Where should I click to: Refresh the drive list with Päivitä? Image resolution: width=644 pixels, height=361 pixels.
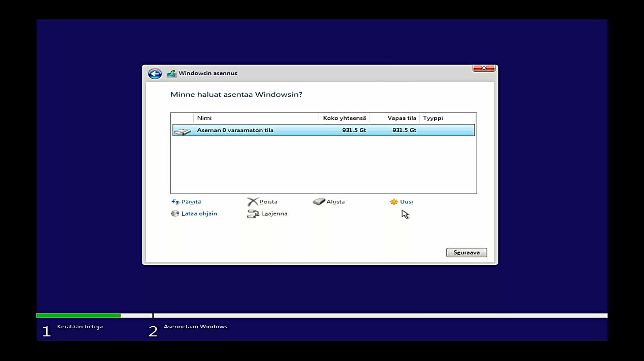191,202
